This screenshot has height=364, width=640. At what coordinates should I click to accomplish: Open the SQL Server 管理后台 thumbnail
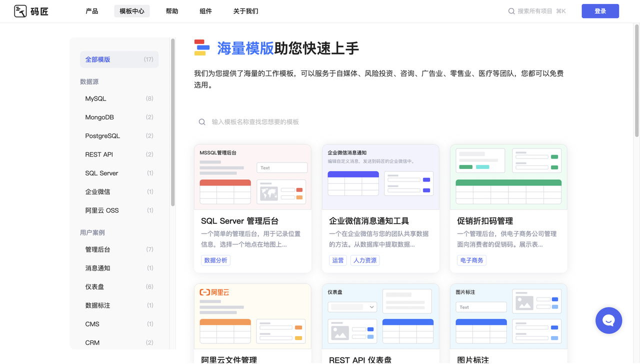click(x=252, y=177)
